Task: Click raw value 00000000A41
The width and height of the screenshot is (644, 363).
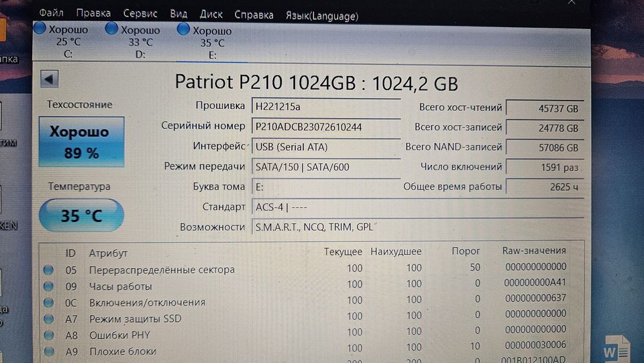Action: pyautogui.click(x=535, y=282)
